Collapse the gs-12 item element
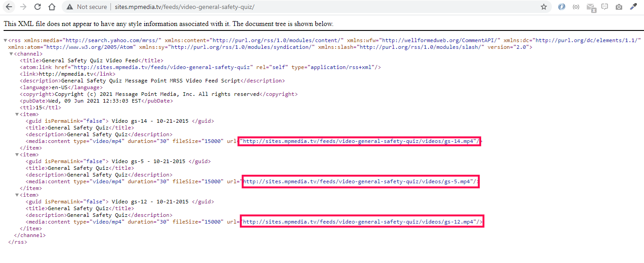This screenshot has width=644, height=263. coord(17,195)
